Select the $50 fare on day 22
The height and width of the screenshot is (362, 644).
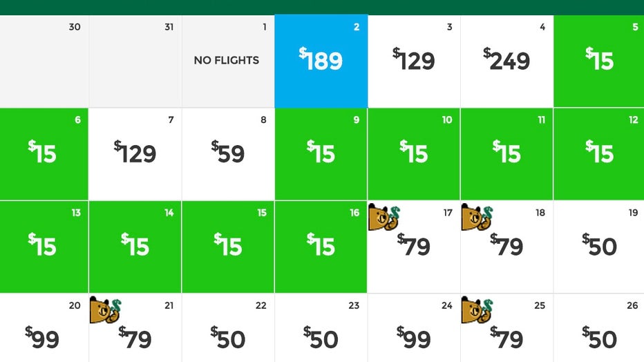pos(228,328)
